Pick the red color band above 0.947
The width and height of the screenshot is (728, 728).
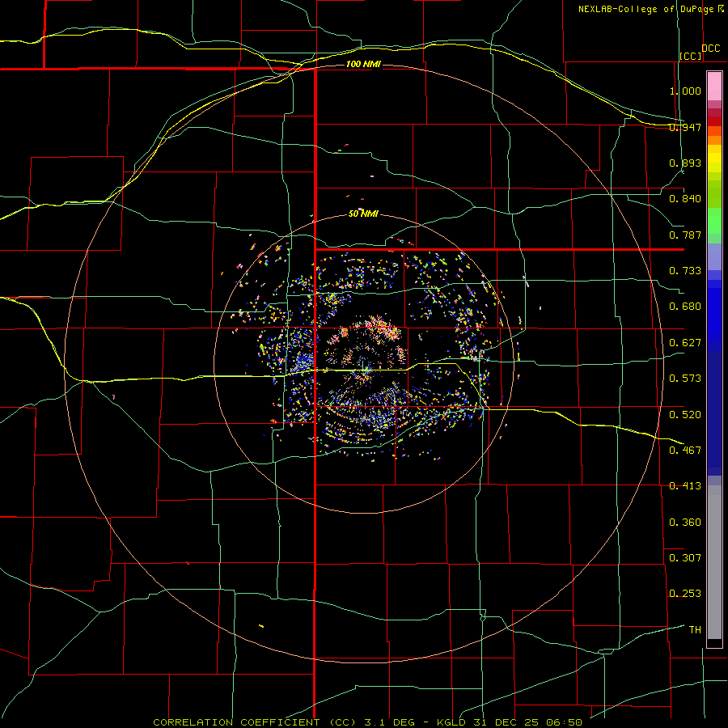(714, 121)
